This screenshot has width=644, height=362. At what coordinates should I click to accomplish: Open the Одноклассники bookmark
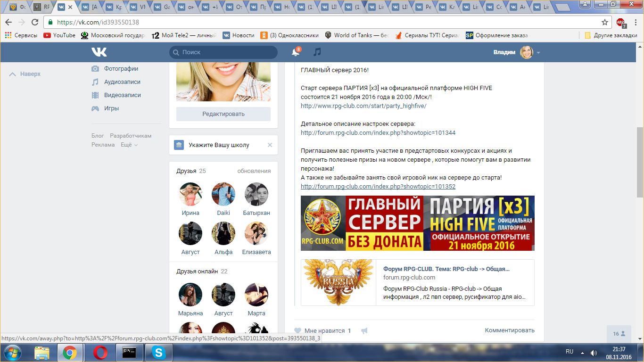(289, 35)
